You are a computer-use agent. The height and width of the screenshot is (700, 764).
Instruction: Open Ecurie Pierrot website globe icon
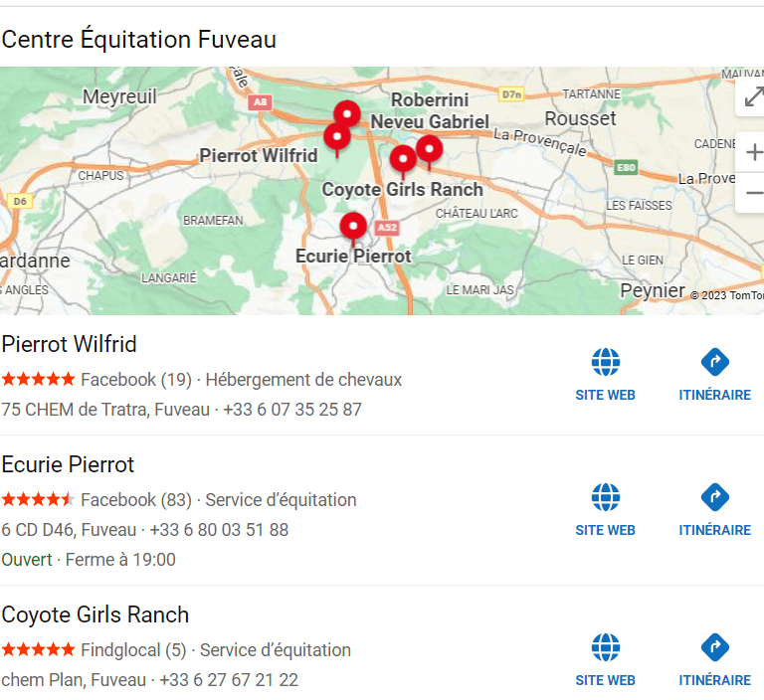click(x=605, y=497)
